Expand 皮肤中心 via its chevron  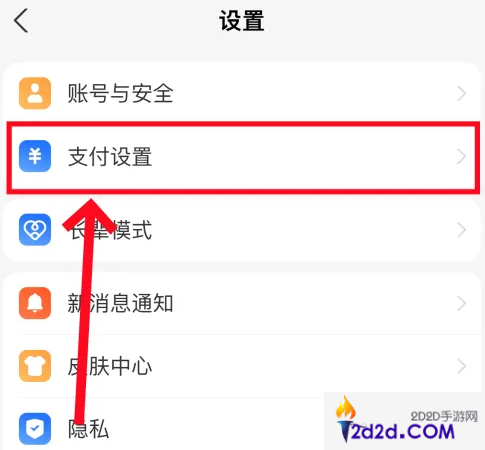[x=461, y=366]
